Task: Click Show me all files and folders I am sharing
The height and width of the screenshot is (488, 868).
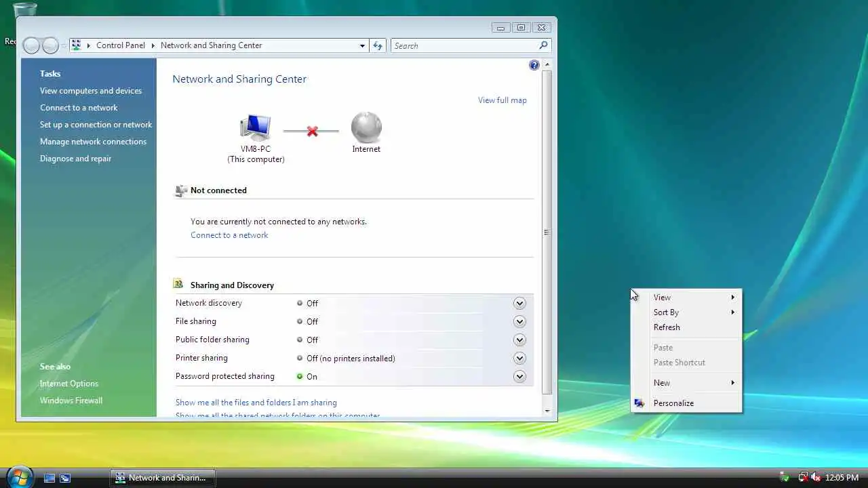Action: 256,403
